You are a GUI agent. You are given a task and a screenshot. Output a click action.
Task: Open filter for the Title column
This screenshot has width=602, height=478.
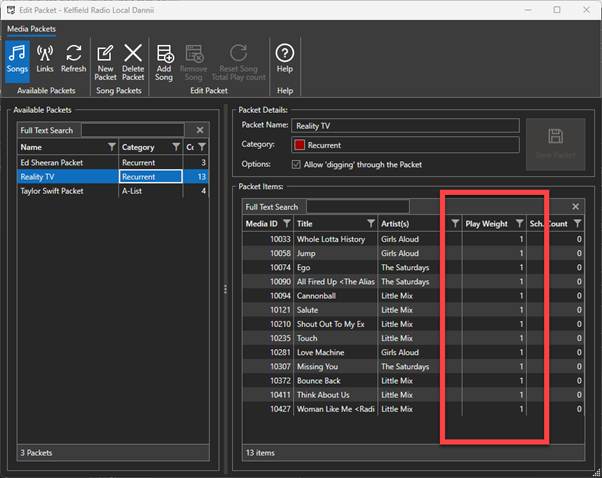pos(370,224)
